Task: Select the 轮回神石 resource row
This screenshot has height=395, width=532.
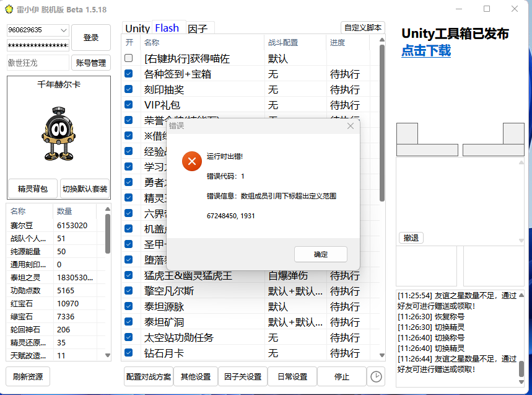Action: pos(56,329)
